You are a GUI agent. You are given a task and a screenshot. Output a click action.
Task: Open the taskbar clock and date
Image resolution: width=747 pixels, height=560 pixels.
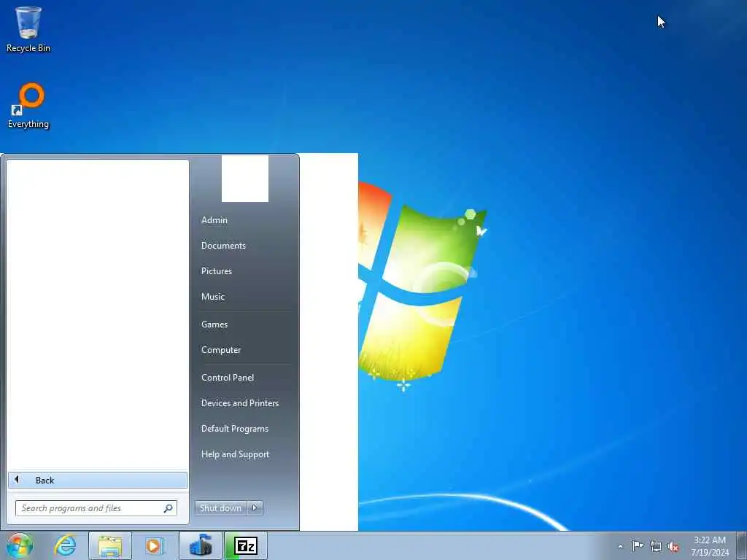tap(710, 546)
